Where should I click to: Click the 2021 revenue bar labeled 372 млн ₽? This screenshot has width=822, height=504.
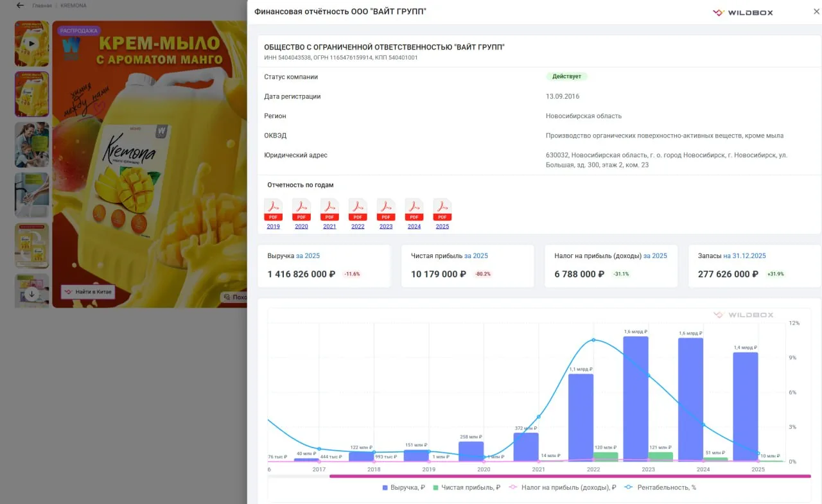tap(526, 447)
